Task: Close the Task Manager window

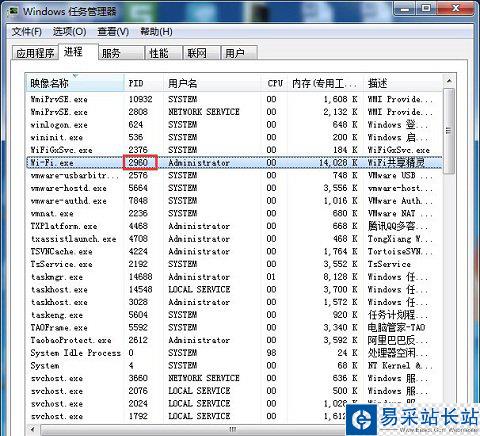Action: coord(455,9)
